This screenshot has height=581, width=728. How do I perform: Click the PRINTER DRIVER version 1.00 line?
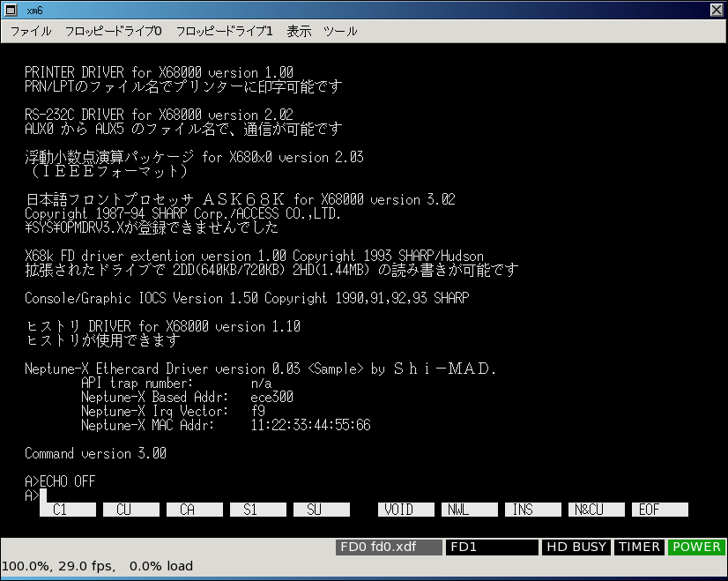coord(159,72)
